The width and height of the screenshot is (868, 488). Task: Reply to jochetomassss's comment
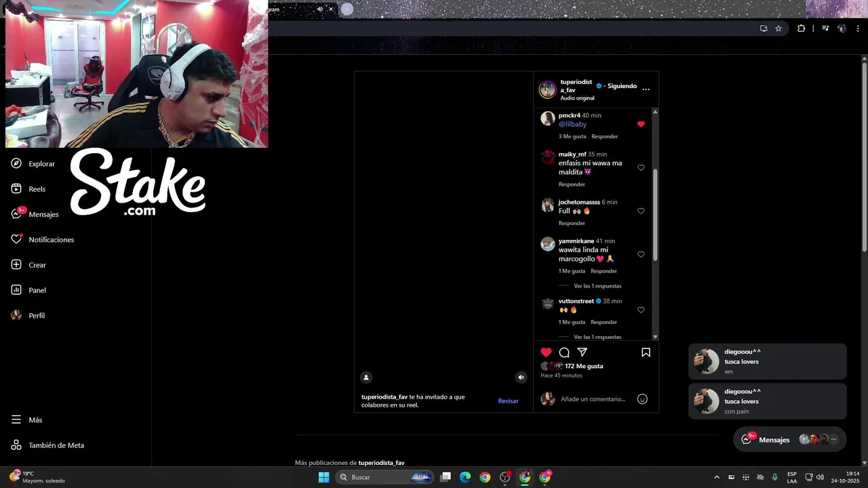coord(572,223)
